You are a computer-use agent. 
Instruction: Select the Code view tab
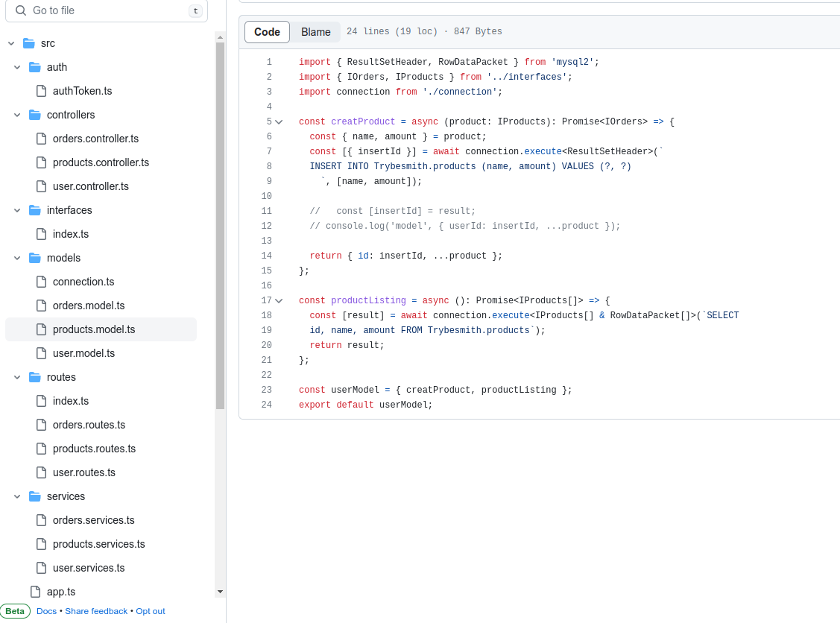pos(267,32)
